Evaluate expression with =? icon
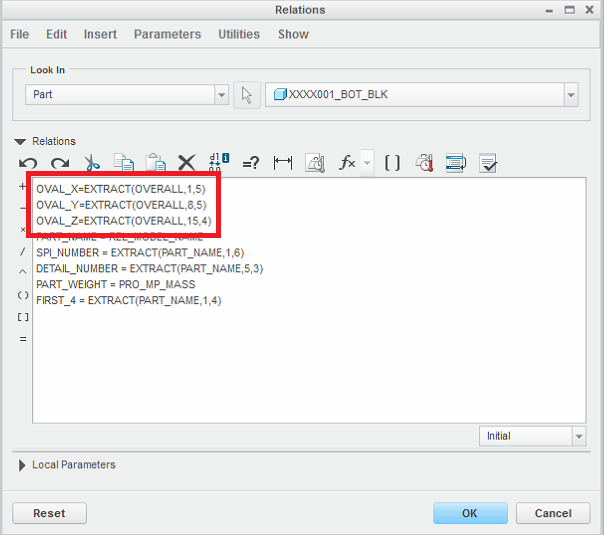This screenshot has width=604, height=535. (251, 163)
